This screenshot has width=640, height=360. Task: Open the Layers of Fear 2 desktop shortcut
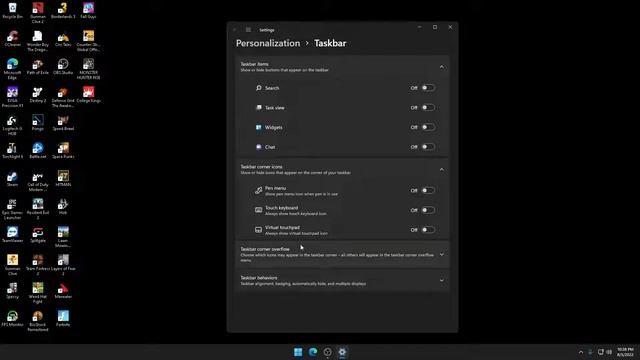pos(63,264)
